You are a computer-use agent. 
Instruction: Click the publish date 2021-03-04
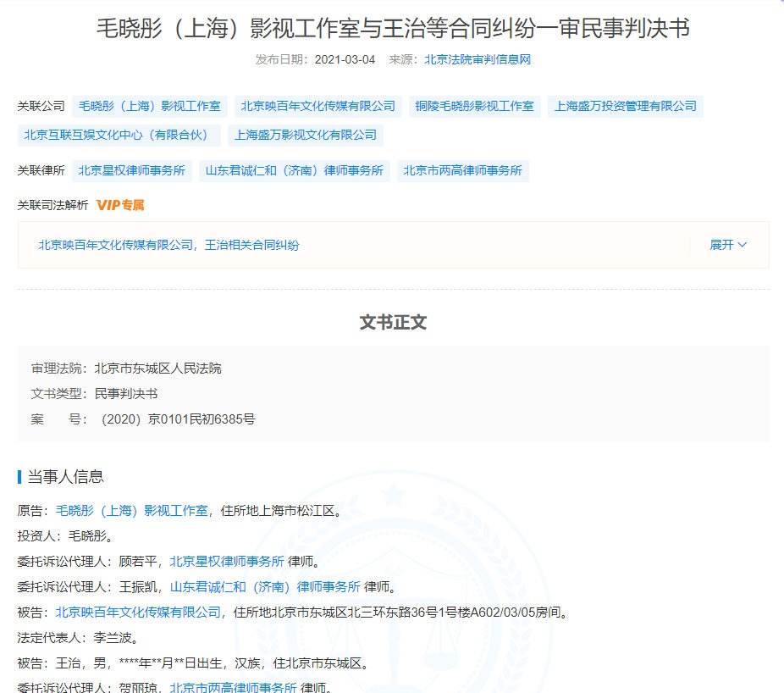tap(345, 59)
